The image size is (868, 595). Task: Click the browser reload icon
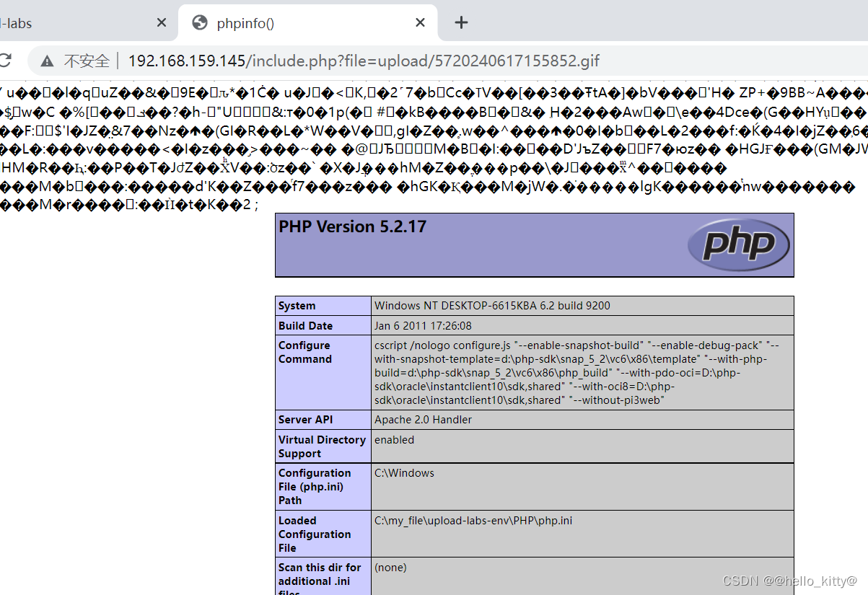click(x=5, y=61)
